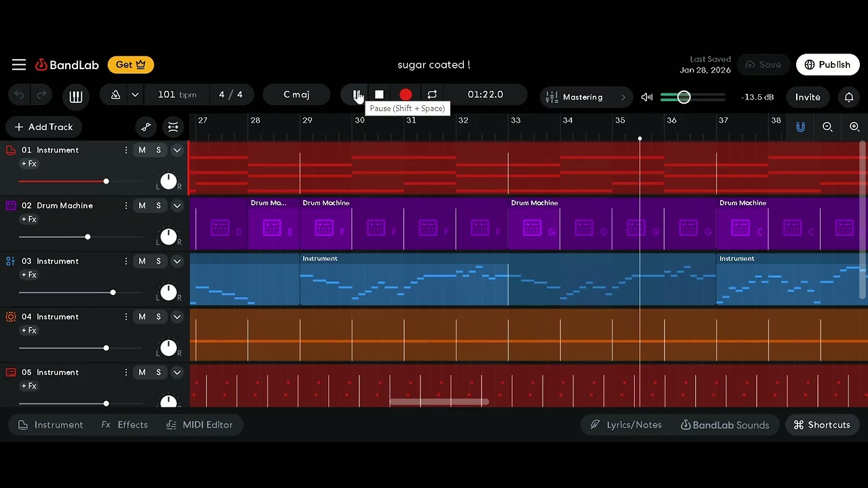Expand track 03 Instrument chevron
The width and height of the screenshot is (868, 488).
(x=177, y=261)
